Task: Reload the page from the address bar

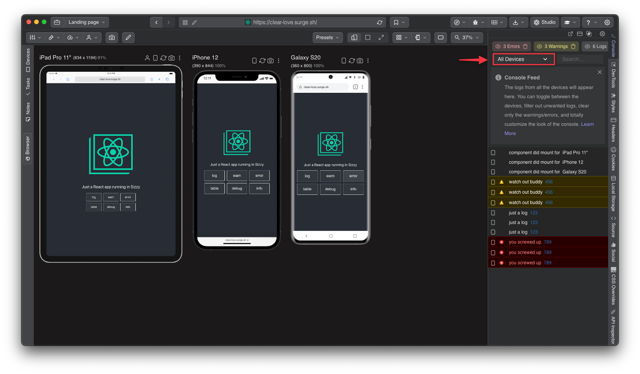Action: [x=380, y=22]
